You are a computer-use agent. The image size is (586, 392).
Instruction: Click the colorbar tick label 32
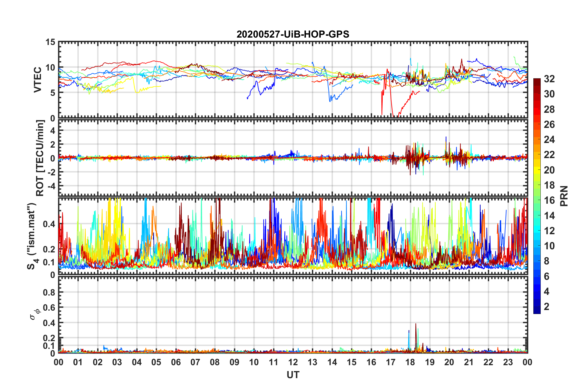click(549, 79)
